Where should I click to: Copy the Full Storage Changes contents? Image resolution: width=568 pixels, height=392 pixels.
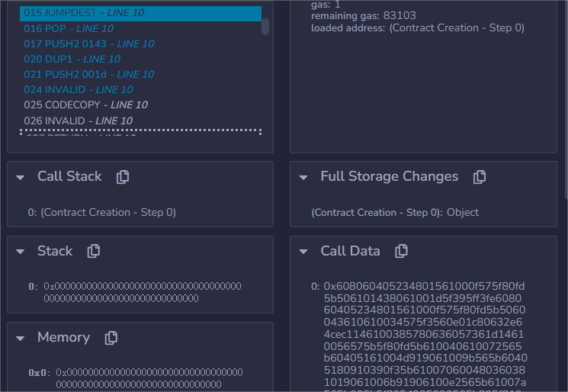coord(480,177)
